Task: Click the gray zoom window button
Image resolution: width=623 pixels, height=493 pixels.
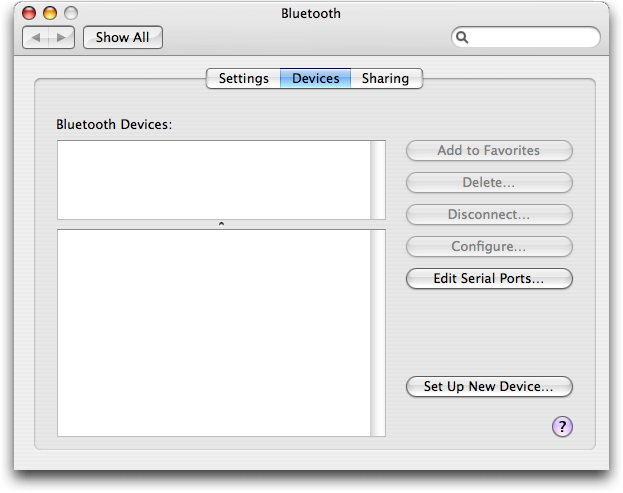Action: coord(71,13)
